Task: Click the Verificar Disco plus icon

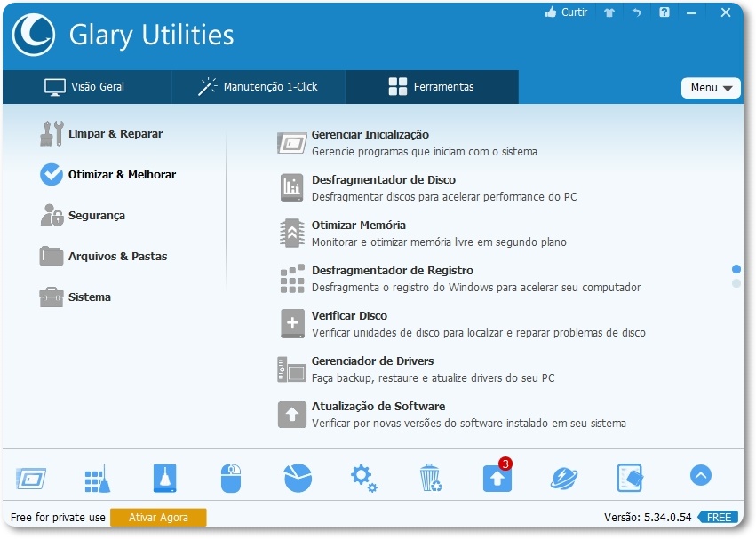Action: tap(292, 323)
